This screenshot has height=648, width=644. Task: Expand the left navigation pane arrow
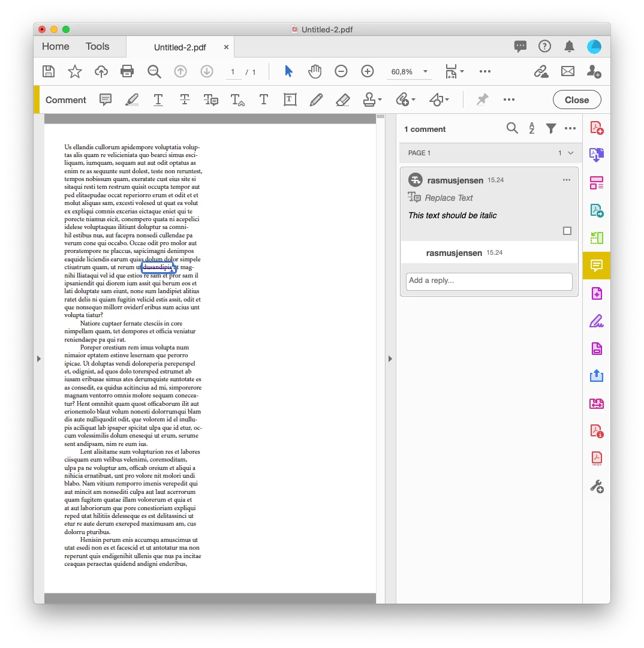pyautogui.click(x=39, y=358)
